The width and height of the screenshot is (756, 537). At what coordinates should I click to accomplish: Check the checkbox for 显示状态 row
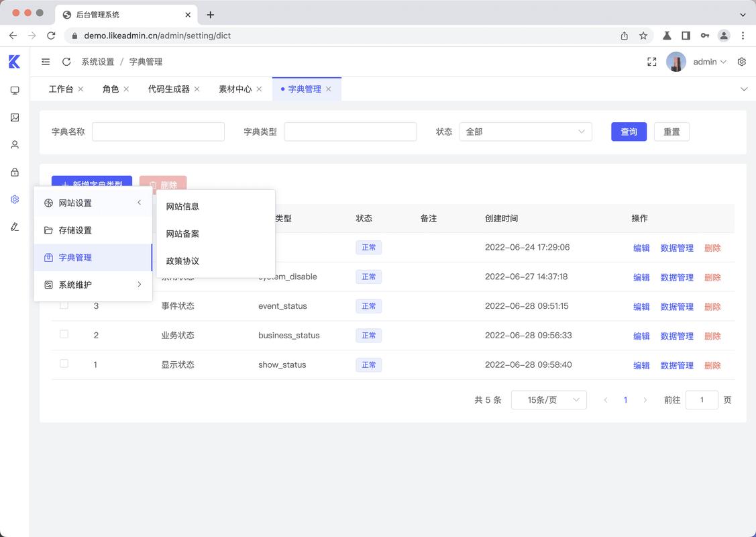(x=64, y=363)
